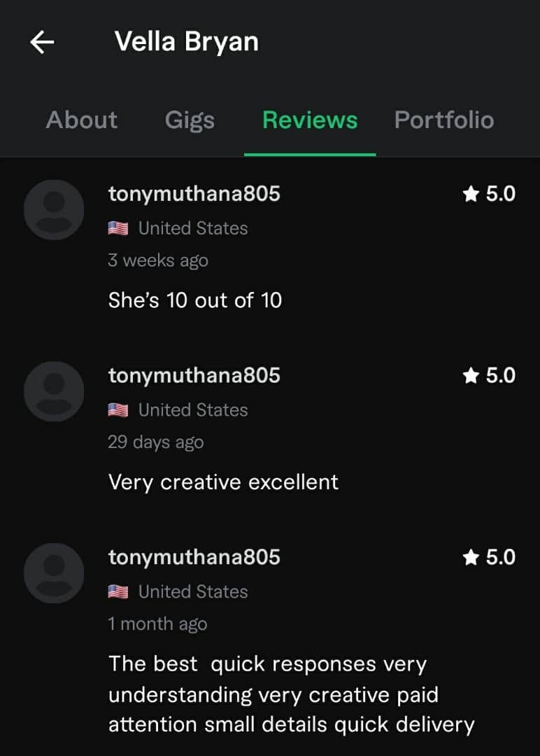Image resolution: width=540 pixels, height=756 pixels.
Task: Tap the Vella Bryan profile title
Action: [187, 42]
